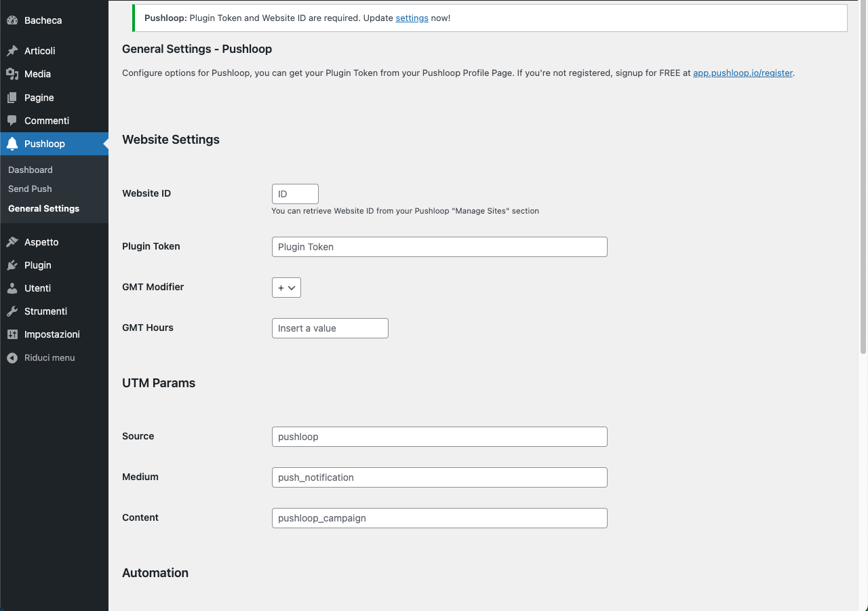The width and height of the screenshot is (868, 611).
Task: Click the Commenti speech bubble icon
Action: point(12,121)
